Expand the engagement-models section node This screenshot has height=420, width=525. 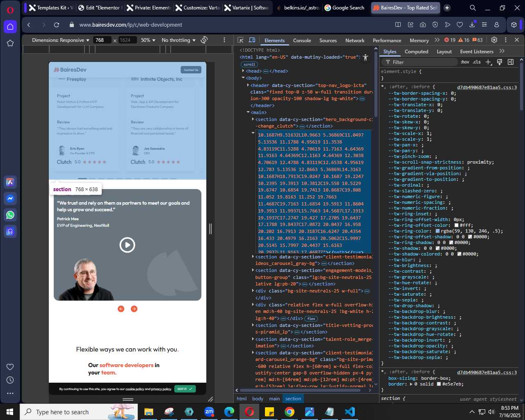[x=253, y=270]
